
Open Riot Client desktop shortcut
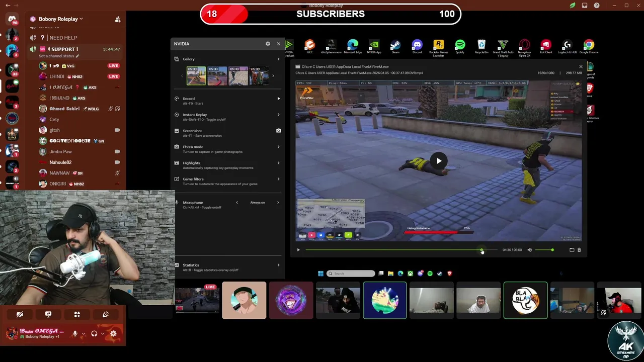click(x=546, y=47)
